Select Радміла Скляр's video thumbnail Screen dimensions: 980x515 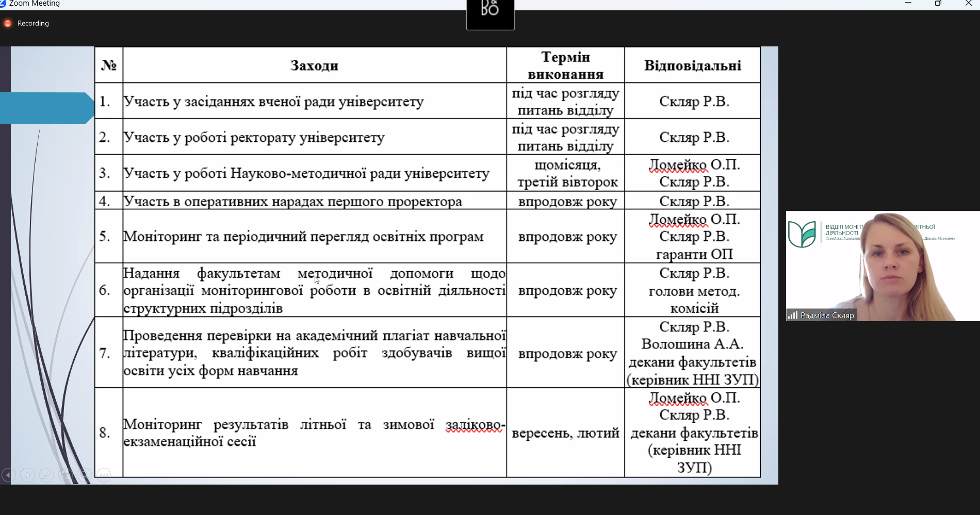click(x=883, y=266)
